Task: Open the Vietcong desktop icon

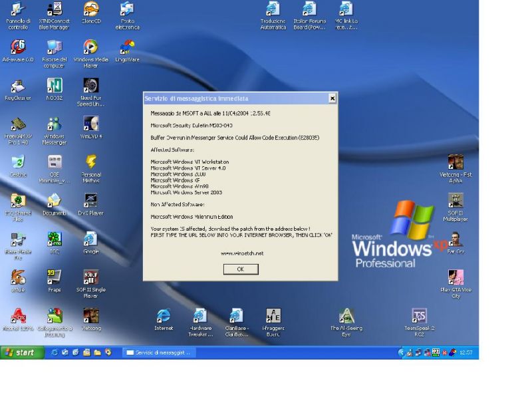Action: coord(91,320)
